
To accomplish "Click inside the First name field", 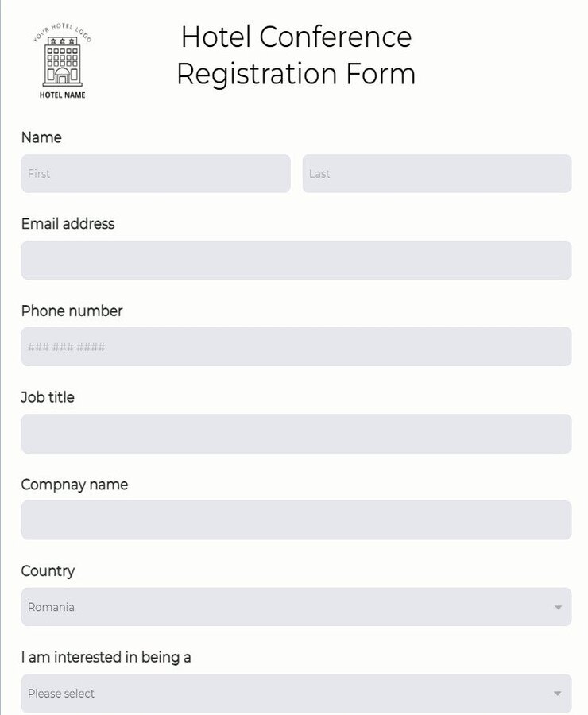I will point(155,173).
